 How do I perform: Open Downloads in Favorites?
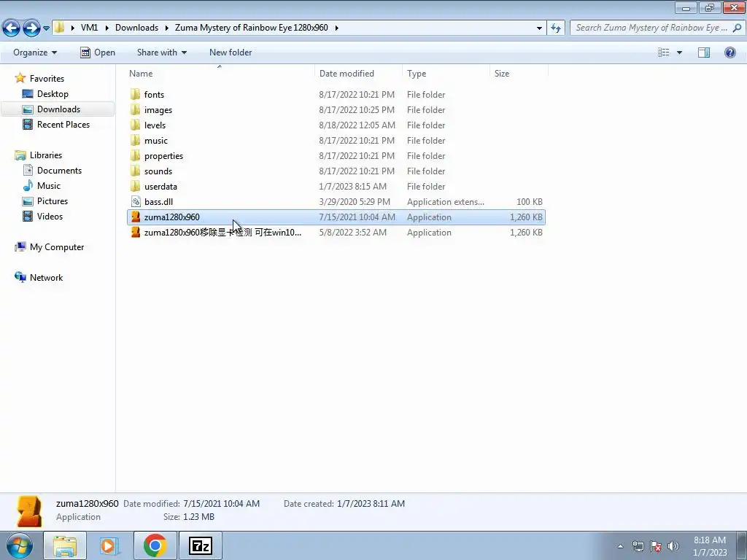pos(58,109)
